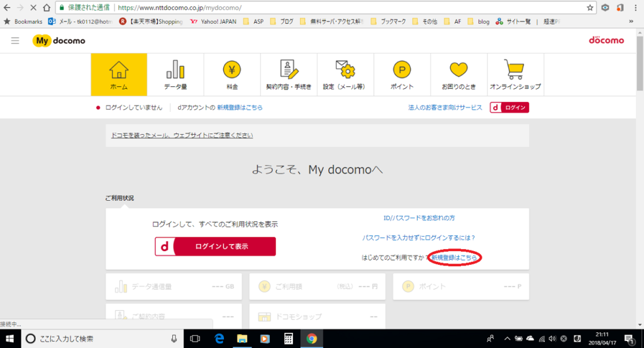Viewport: 644px width, 348px height.
Task: Open Chrome three-dot menu
Action: (635, 8)
